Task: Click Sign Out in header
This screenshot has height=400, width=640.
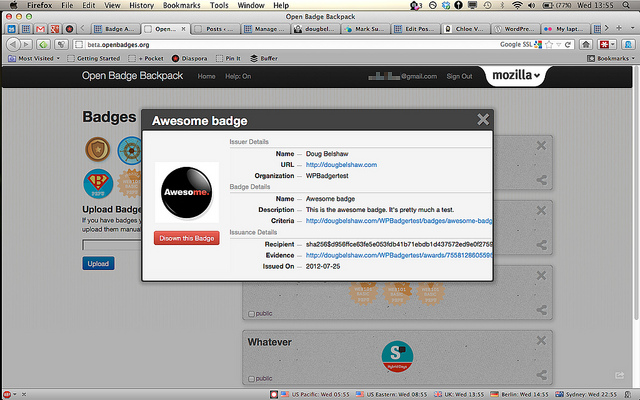Action: tap(459, 76)
